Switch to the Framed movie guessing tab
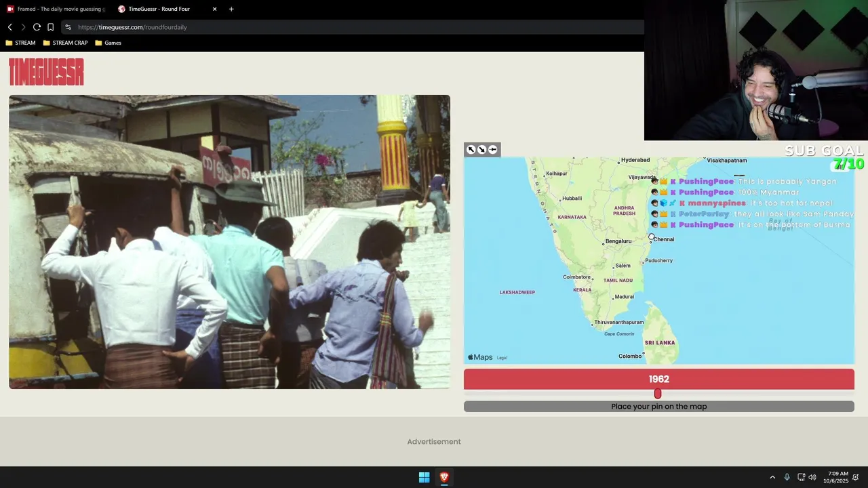Screen dimensions: 868x488 coord(56,9)
